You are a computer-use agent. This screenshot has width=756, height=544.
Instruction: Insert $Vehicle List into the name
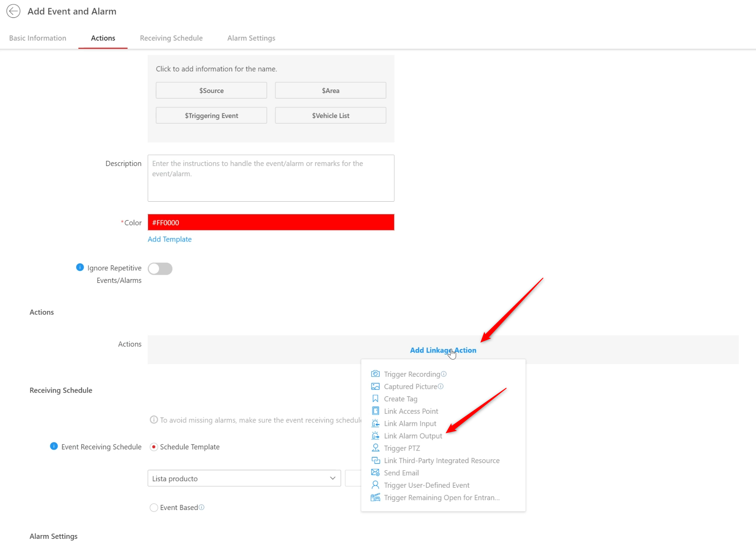point(331,115)
